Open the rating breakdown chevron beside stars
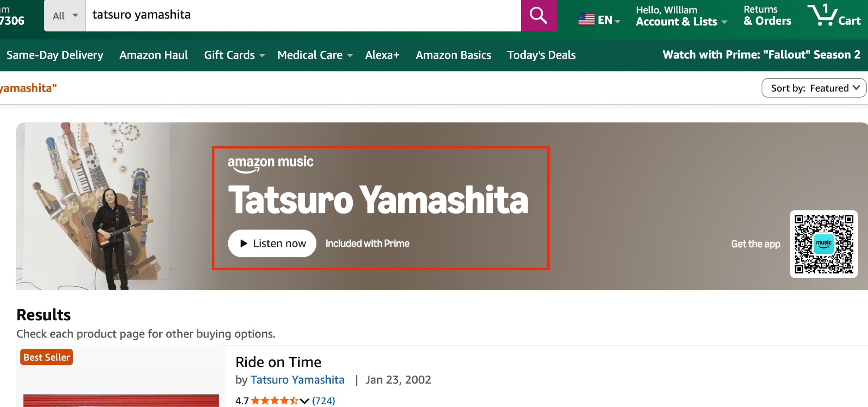This screenshot has width=868, height=407. click(x=305, y=400)
